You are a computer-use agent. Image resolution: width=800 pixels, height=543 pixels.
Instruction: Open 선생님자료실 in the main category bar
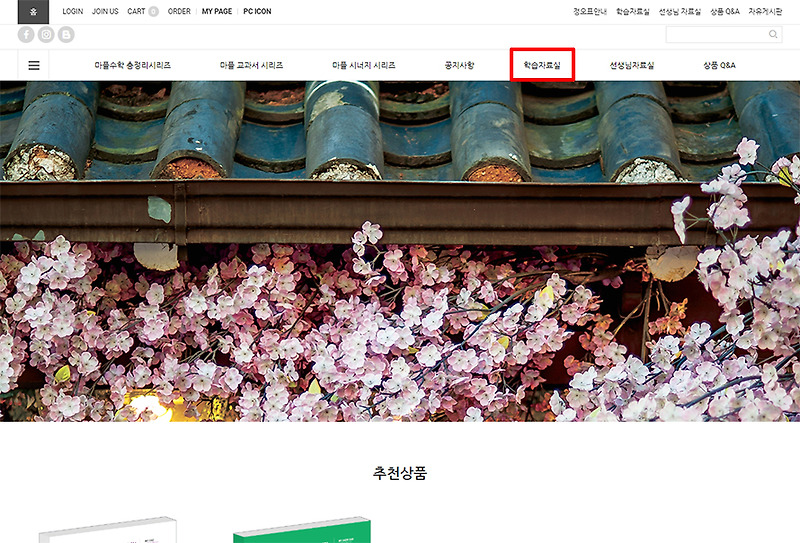[x=632, y=65]
